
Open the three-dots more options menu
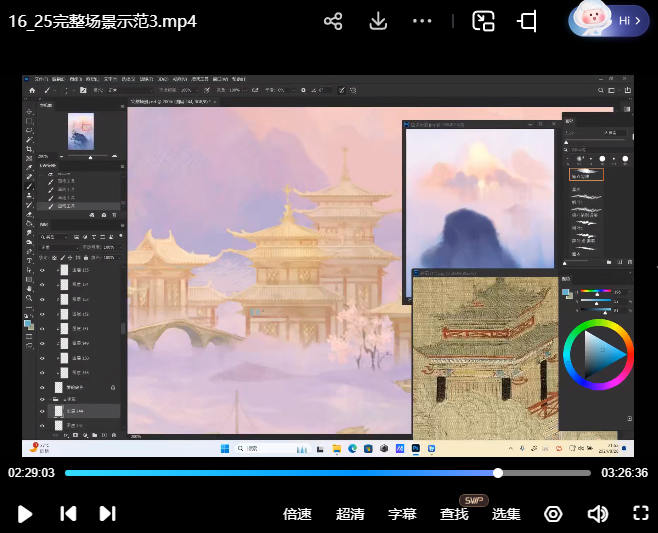tap(422, 21)
